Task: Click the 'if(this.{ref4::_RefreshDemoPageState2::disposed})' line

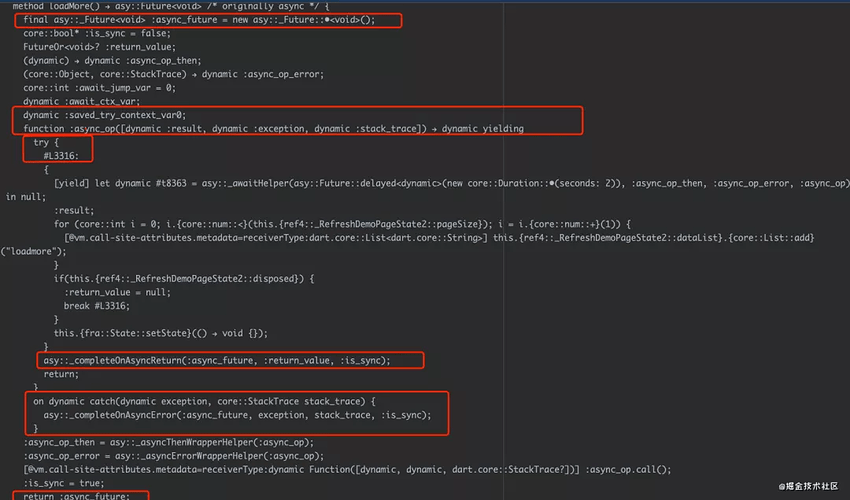Action: 184,279
